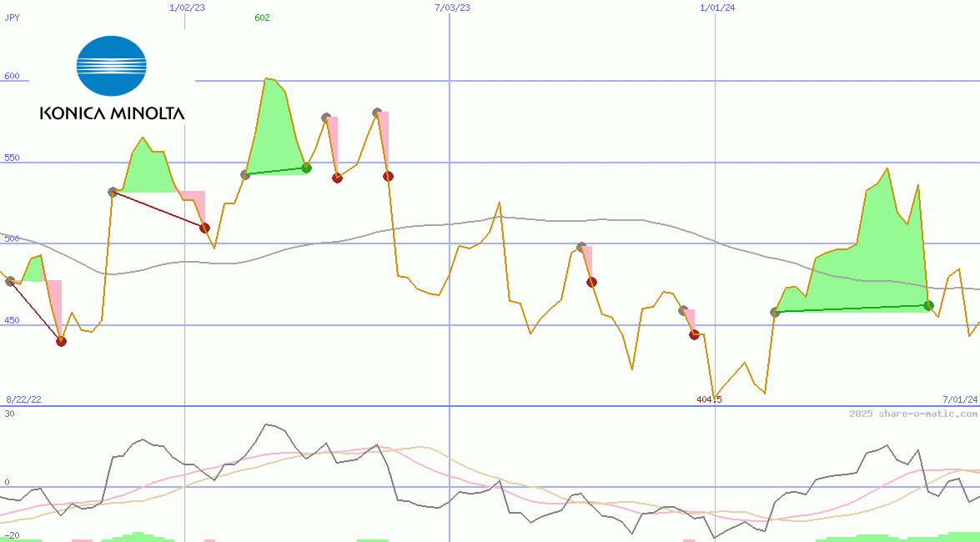Click the 500 price axis label
Viewport: 980px width, 542px height.
[12, 238]
